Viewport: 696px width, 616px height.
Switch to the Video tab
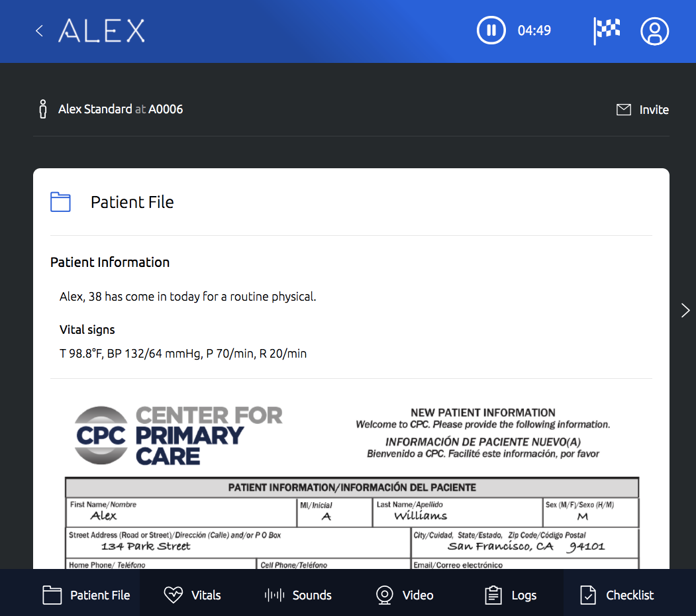[x=404, y=595]
